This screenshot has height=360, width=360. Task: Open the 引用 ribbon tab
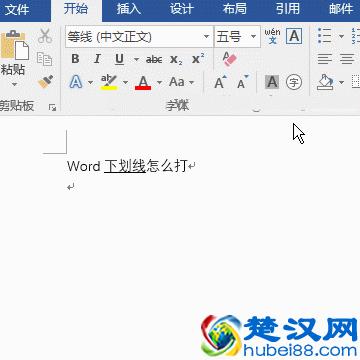point(288,9)
